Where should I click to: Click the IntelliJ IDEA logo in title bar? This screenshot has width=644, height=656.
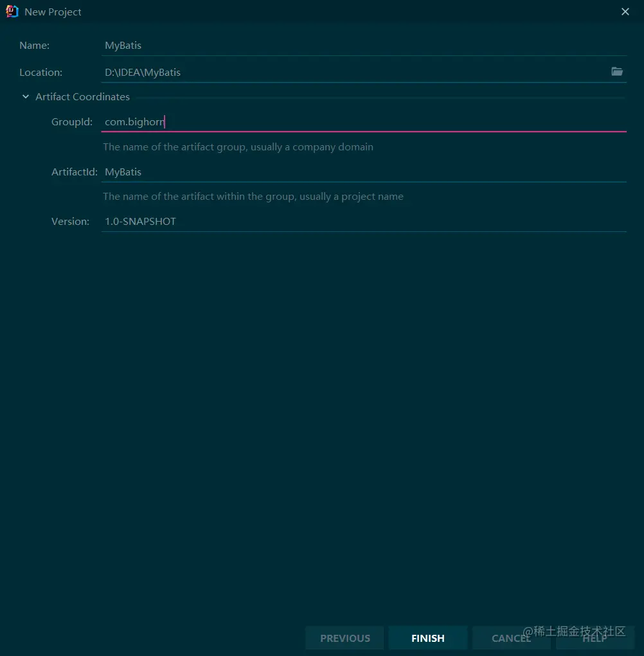12,12
